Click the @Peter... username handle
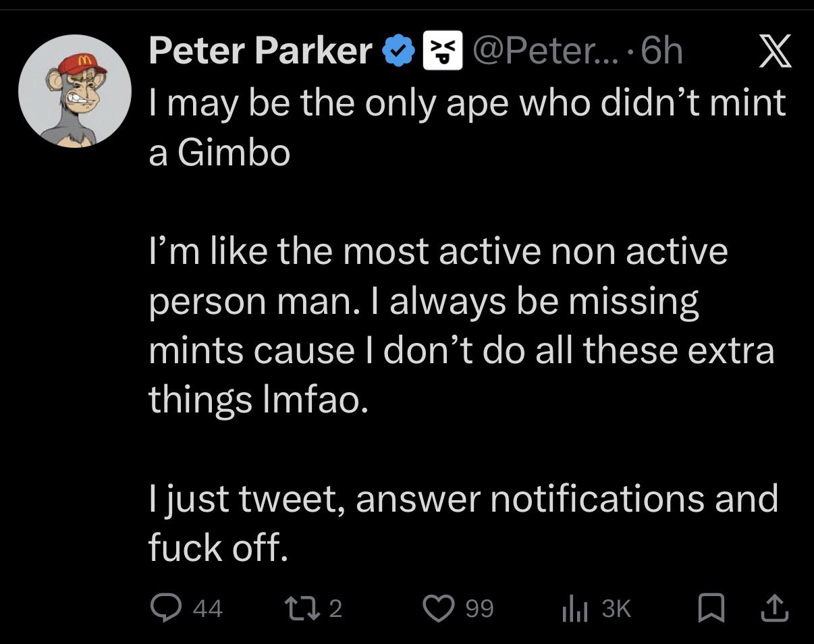814x644 pixels. [539, 52]
